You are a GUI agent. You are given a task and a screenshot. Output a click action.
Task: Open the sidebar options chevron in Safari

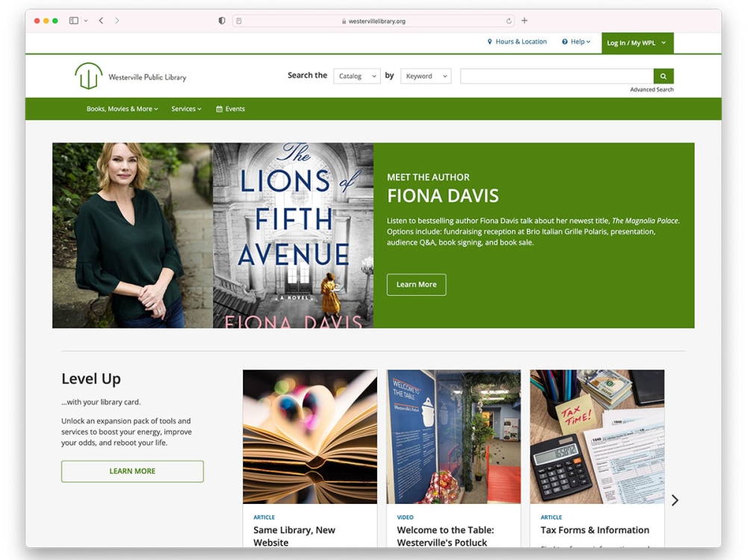point(86,20)
